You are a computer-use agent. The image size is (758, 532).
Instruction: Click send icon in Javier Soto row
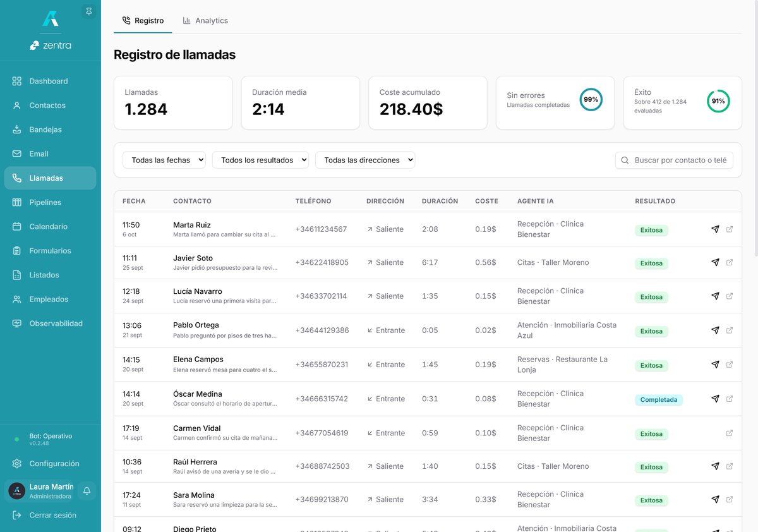pos(715,262)
